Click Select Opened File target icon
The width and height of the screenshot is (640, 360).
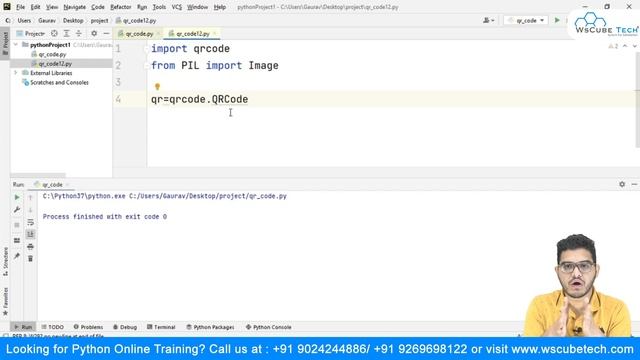[54, 33]
